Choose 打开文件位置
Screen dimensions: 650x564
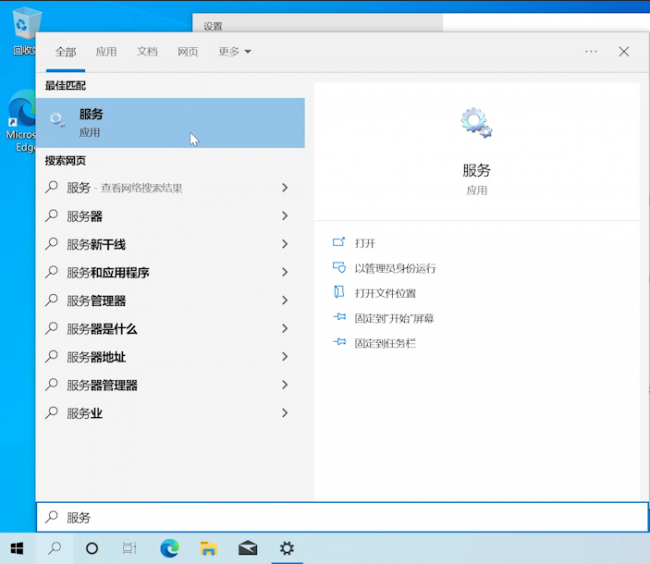point(385,293)
